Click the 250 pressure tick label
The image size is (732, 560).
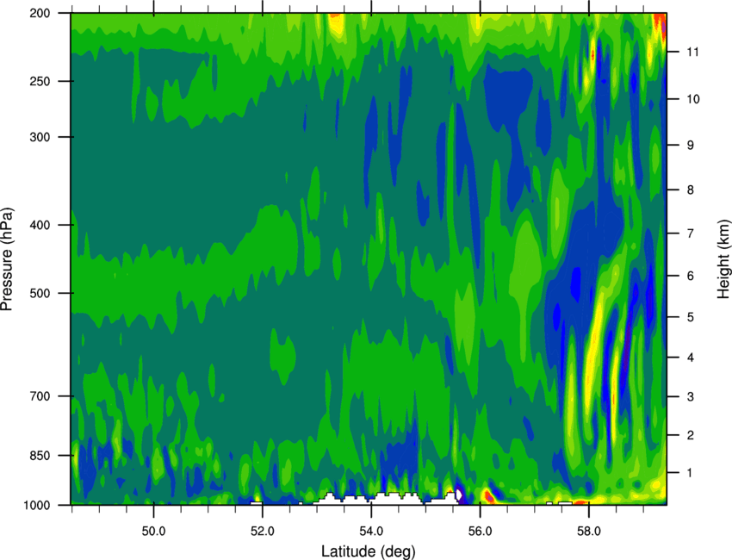click(40, 81)
